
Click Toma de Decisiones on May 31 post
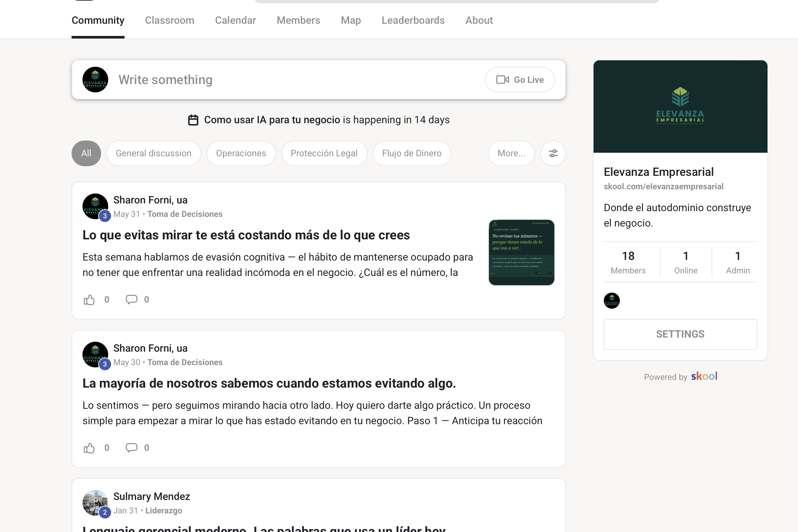[185, 214]
